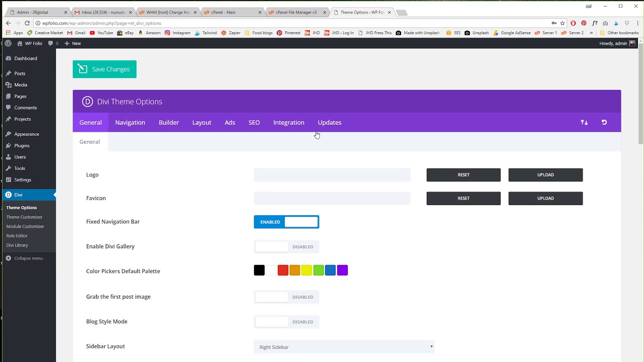Switch to the Ads tab

230,122
